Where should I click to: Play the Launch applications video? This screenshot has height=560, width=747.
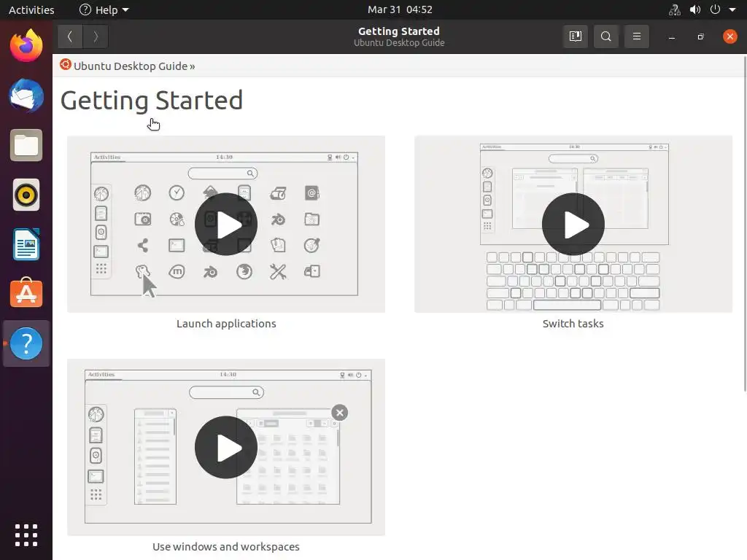[226, 225]
